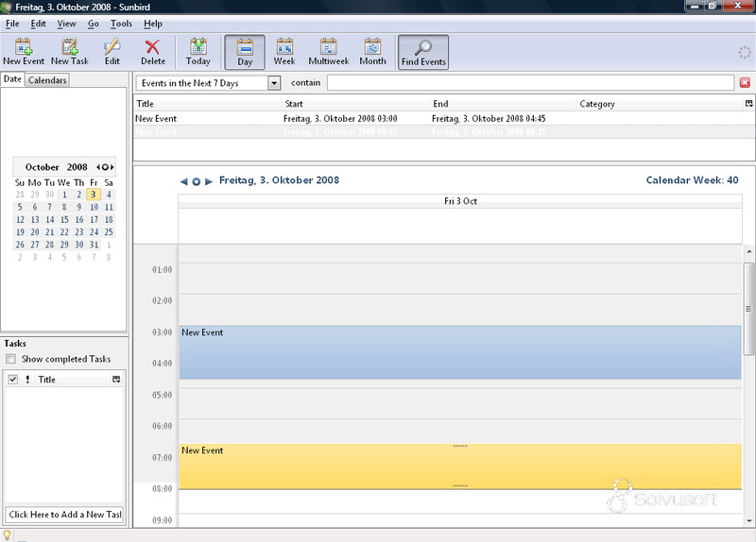Click today circle in day view header

pos(197,181)
